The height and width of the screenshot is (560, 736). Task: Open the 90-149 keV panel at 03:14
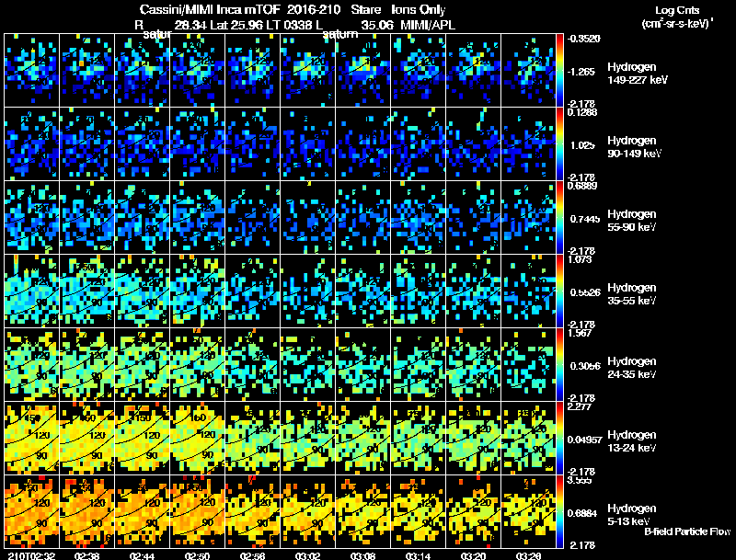419,144
